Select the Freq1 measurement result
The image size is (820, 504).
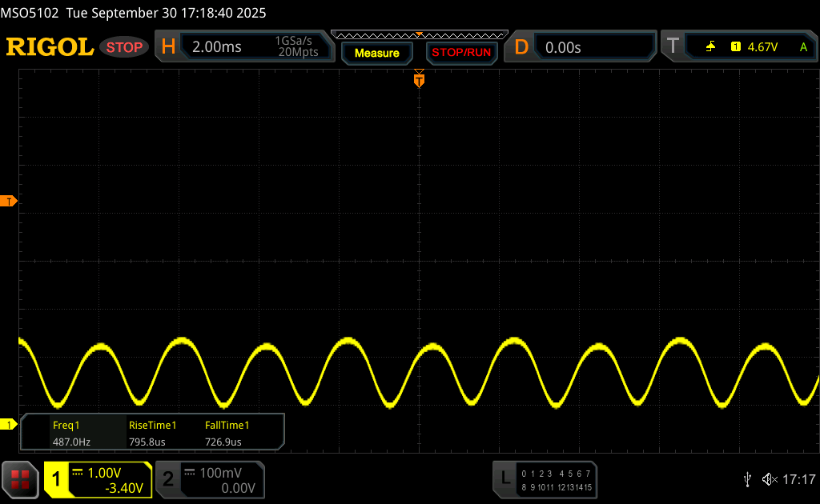(x=71, y=434)
